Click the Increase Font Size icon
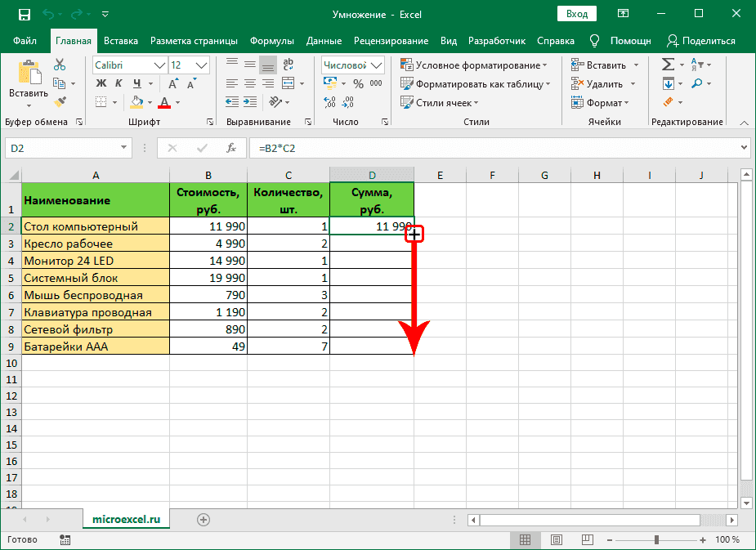This screenshot has height=550, width=756. (x=173, y=83)
